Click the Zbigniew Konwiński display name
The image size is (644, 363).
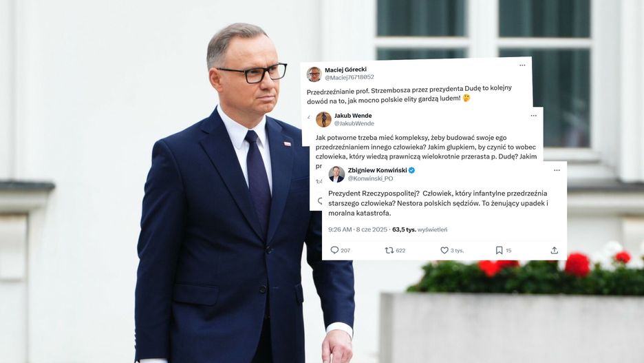378,170
